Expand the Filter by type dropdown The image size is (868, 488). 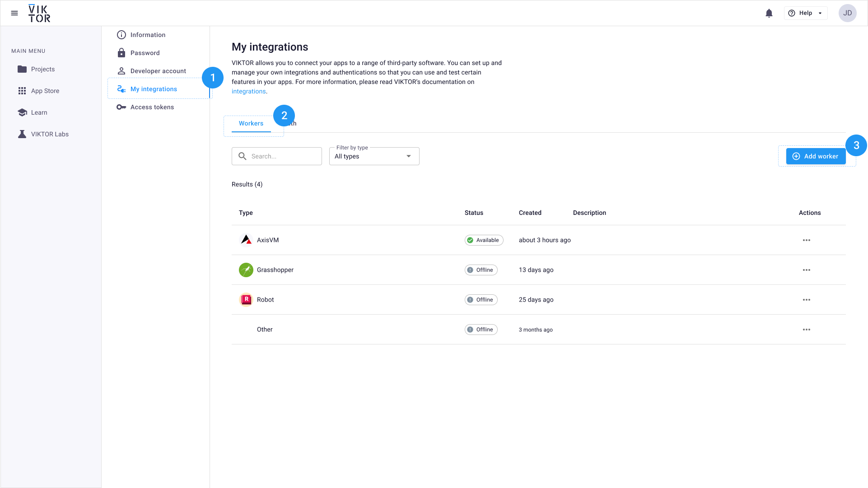pos(374,156)
